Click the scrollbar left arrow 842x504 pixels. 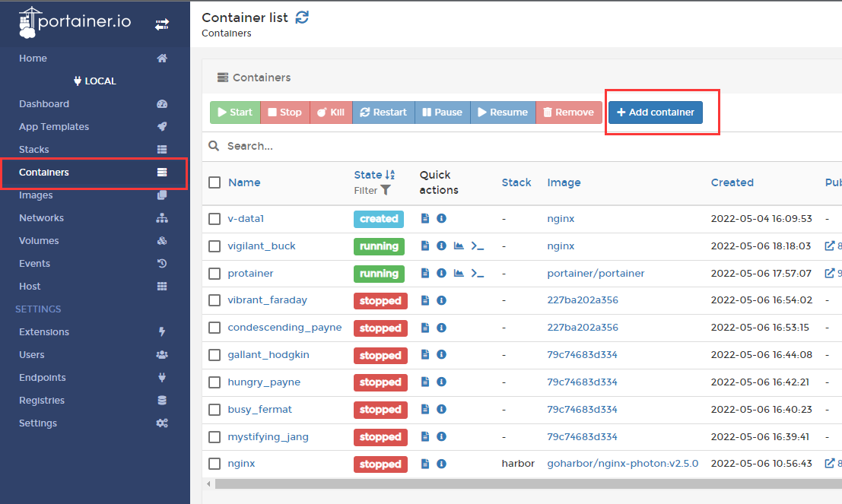click(209, 484)
